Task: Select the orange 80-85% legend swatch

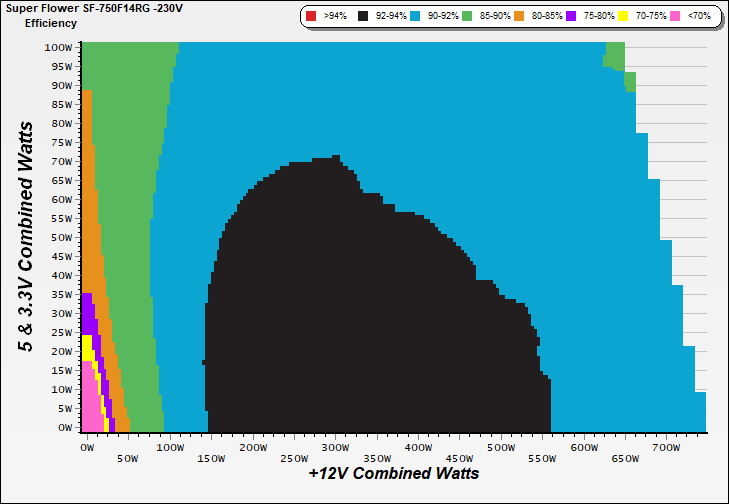Action: [525, 17]
